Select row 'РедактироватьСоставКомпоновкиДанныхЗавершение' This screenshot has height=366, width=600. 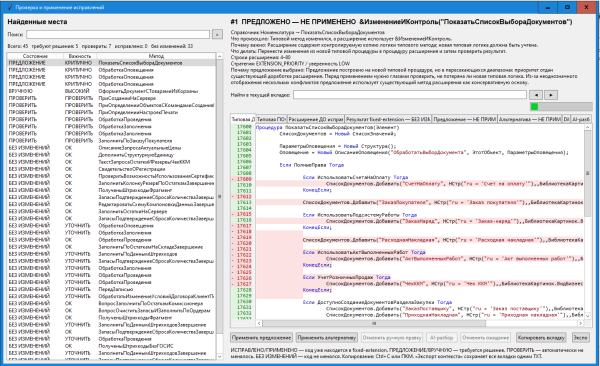point(111,204)
